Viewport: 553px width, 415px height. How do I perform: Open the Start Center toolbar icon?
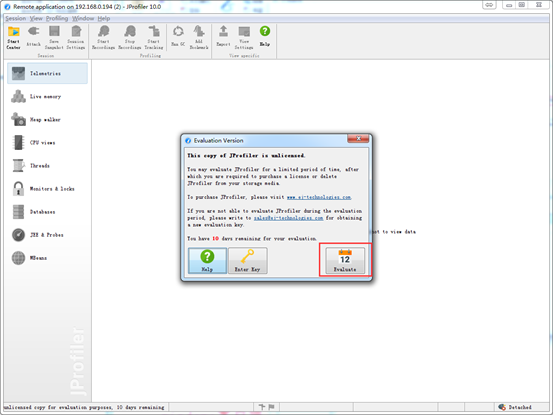coord(13,37)
